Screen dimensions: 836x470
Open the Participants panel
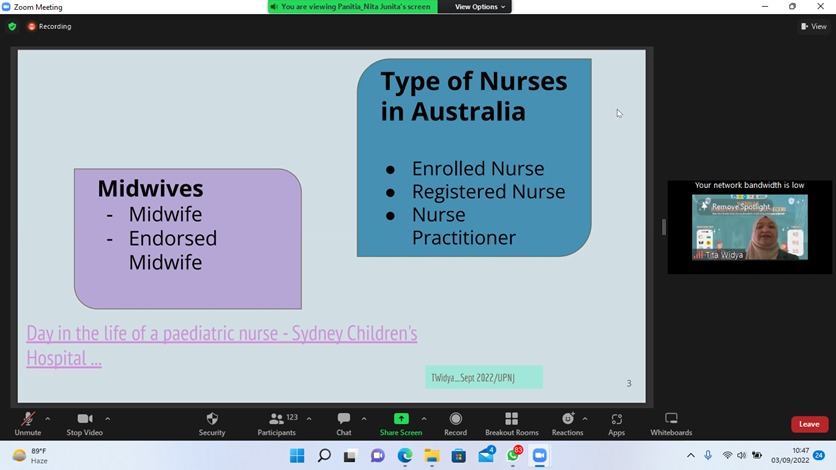coord(276,419)
